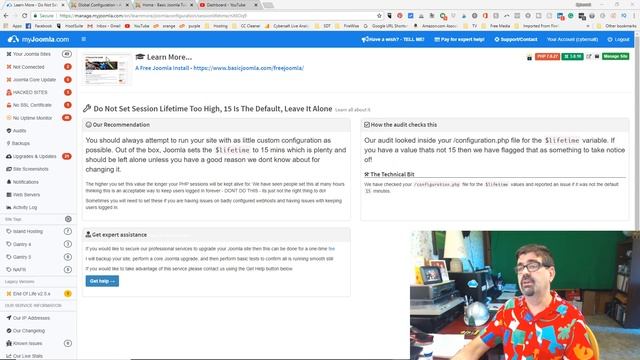Click the browser reload icon
Viewport: 640px width, 360px height.
click(24, 16)
